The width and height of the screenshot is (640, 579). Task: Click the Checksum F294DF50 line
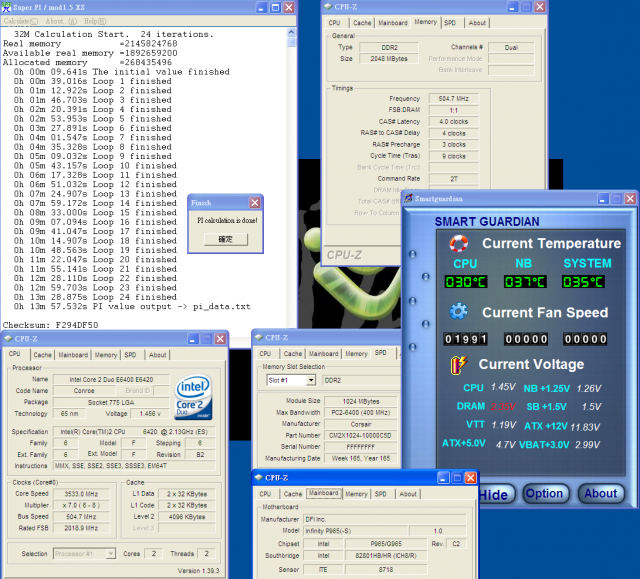pyautogui.click(x=50, y=325)
